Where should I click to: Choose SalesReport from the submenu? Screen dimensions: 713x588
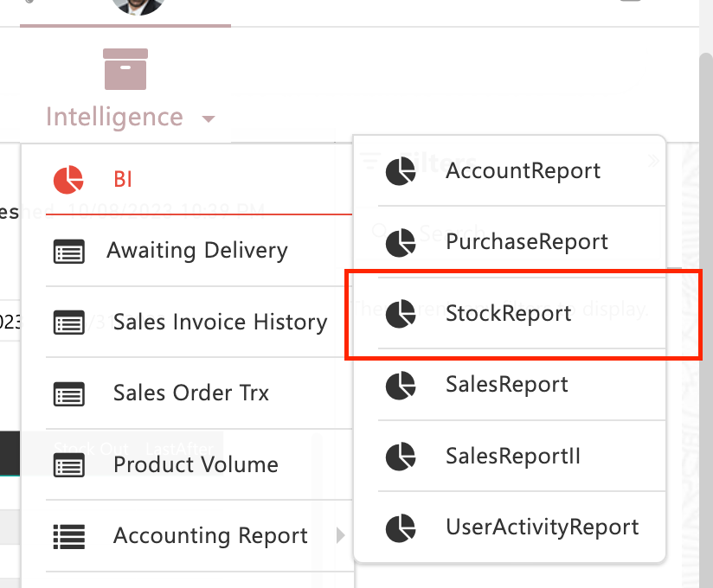pos(507,384)
